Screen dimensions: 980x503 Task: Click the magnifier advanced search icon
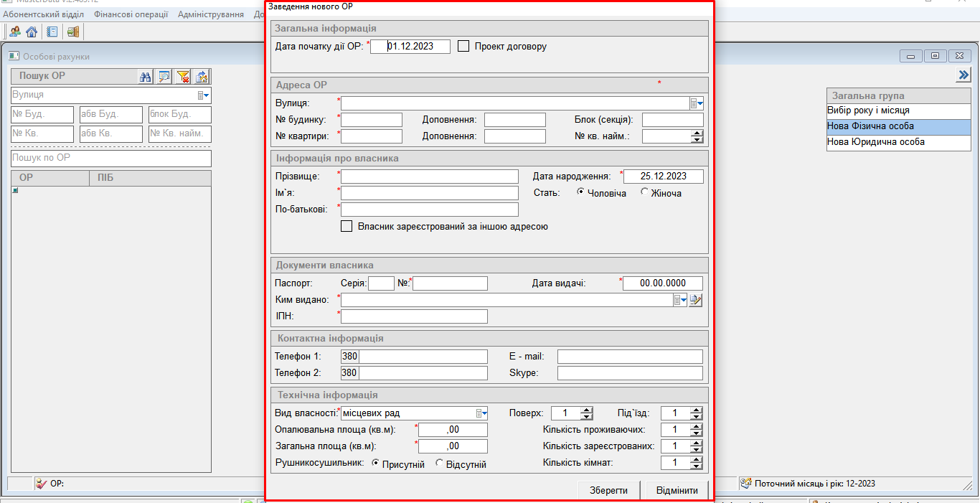pyautogui.click(x=164, y=77)
